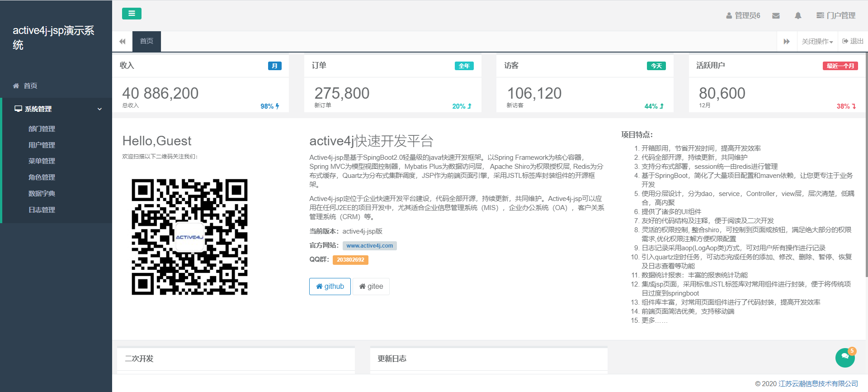Click the QQ group number 203802692
This screenshot has height=392, width=868.
350,260
